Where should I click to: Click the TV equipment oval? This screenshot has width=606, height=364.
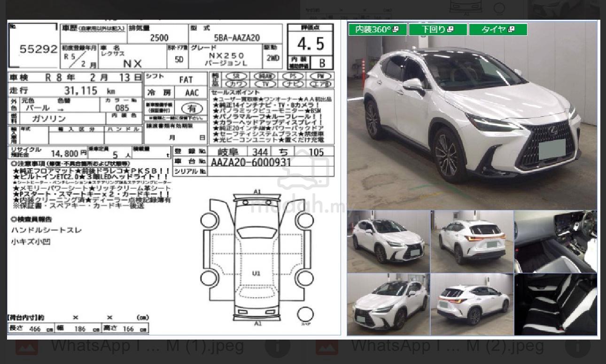click(265, 84)
